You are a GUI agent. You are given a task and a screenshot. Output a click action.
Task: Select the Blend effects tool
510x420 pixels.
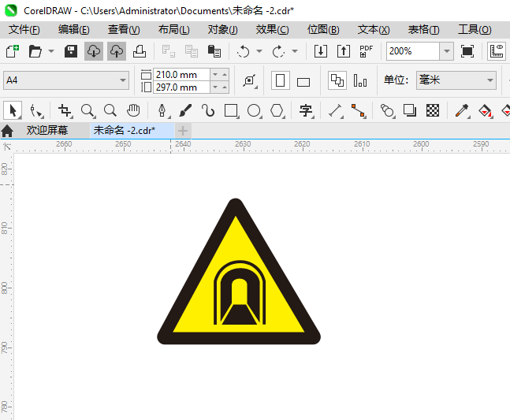point(387,110)
